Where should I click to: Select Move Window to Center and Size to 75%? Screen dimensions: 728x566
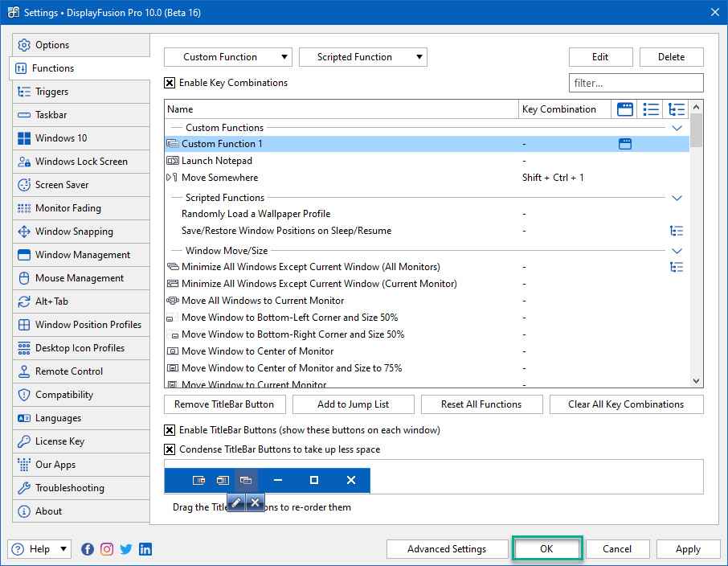pos(427,368)
